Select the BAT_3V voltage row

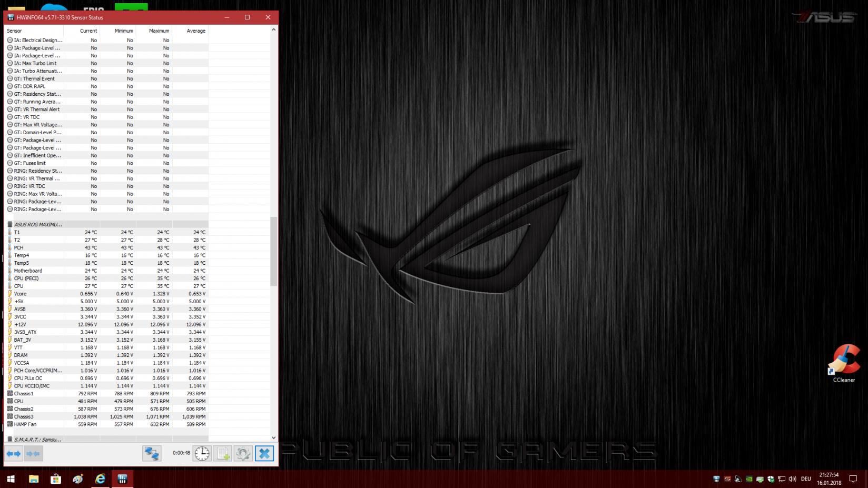[x=106, y=340]
